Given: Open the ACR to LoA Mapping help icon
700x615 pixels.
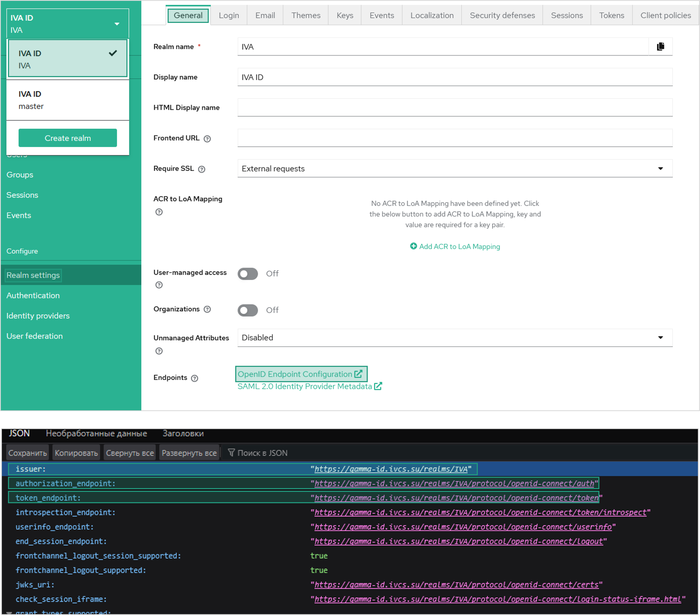Looking at the screenshot, I should pyautogui.click(x=159, y=212).
